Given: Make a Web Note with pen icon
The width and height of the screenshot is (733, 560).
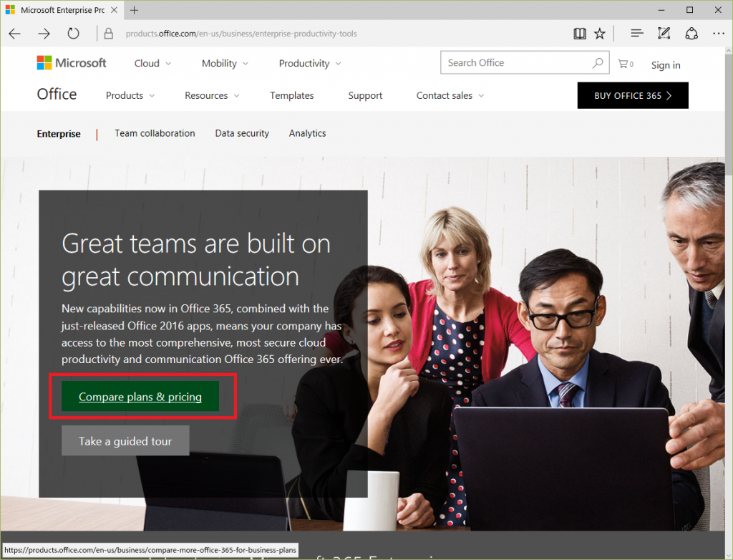Looking at the screenshot, I should point(664,33).
